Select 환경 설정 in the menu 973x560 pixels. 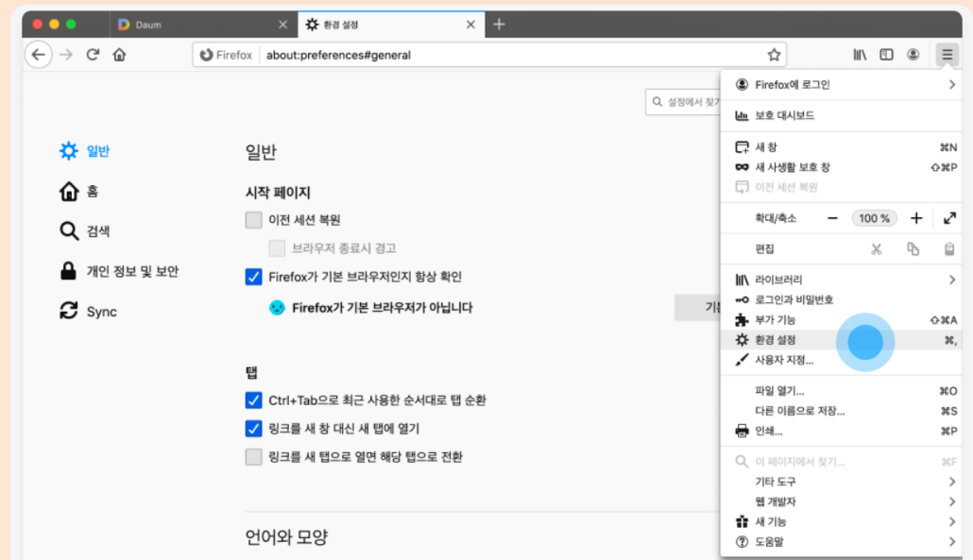pyautogui.click(x=841, y=340)
